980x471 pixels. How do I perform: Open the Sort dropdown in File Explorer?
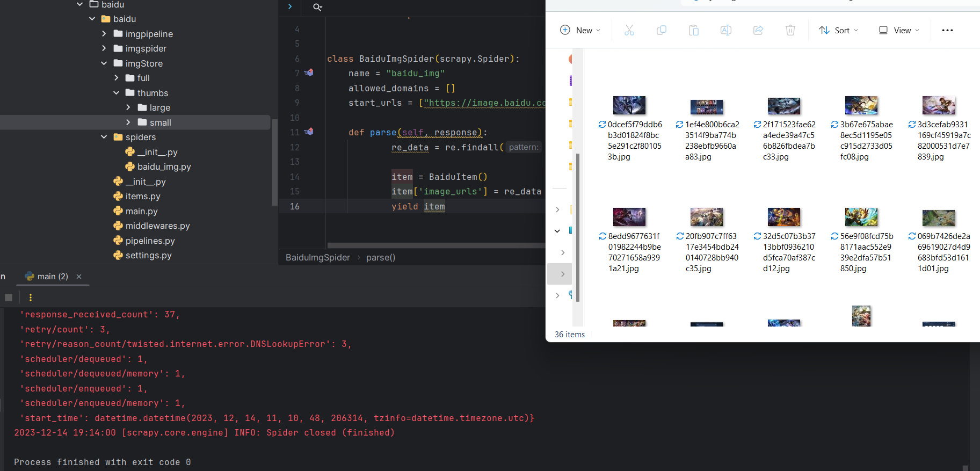click(838, 30)
